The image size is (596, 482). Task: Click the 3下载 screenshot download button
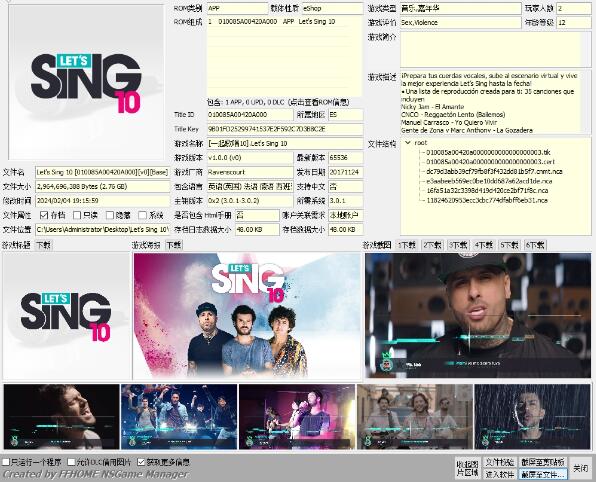pyautogui.click(x=458, y=245)
